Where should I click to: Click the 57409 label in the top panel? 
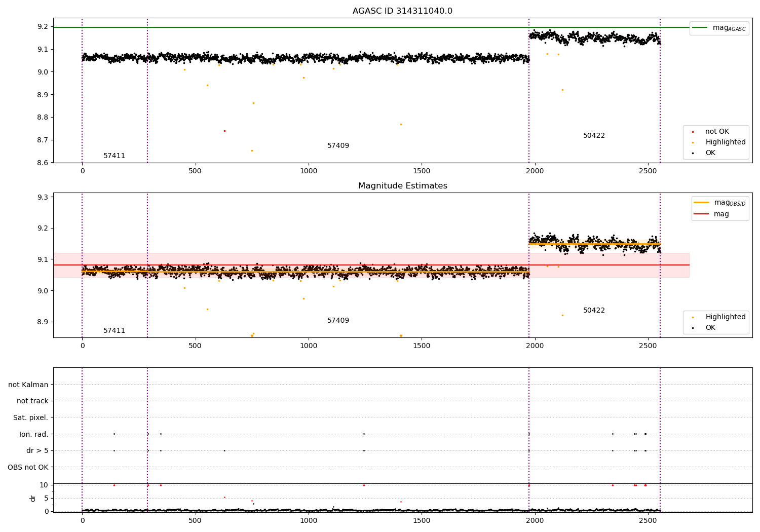pyautogui.click(x=338, y=146)
